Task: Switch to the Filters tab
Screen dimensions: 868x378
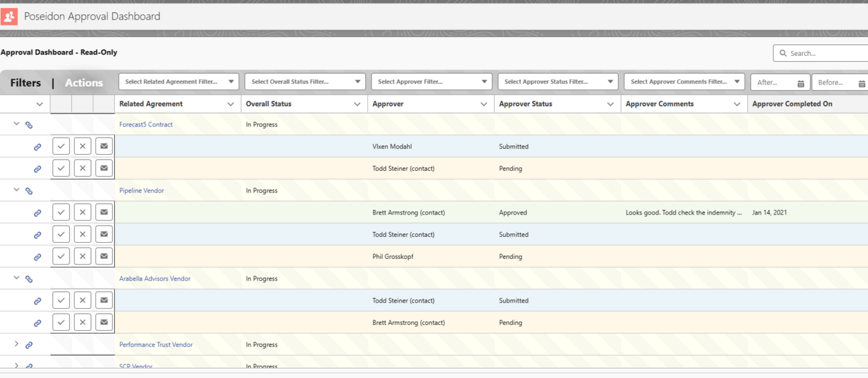Action: [26, 83]
